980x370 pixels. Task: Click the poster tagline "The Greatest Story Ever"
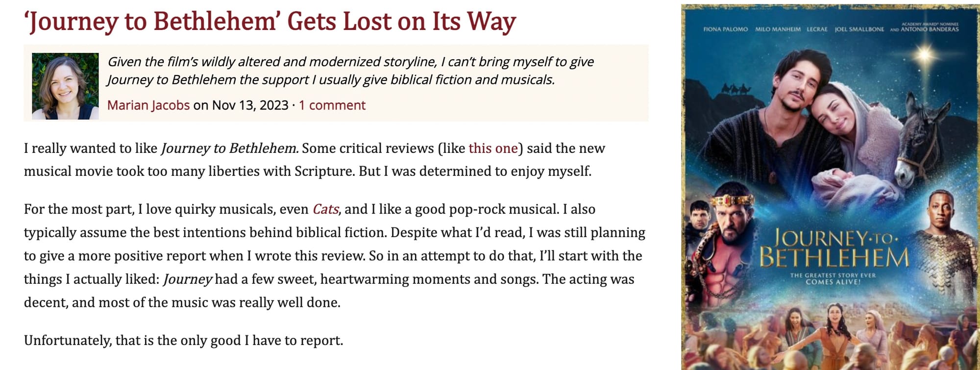(x=833, y=275)
